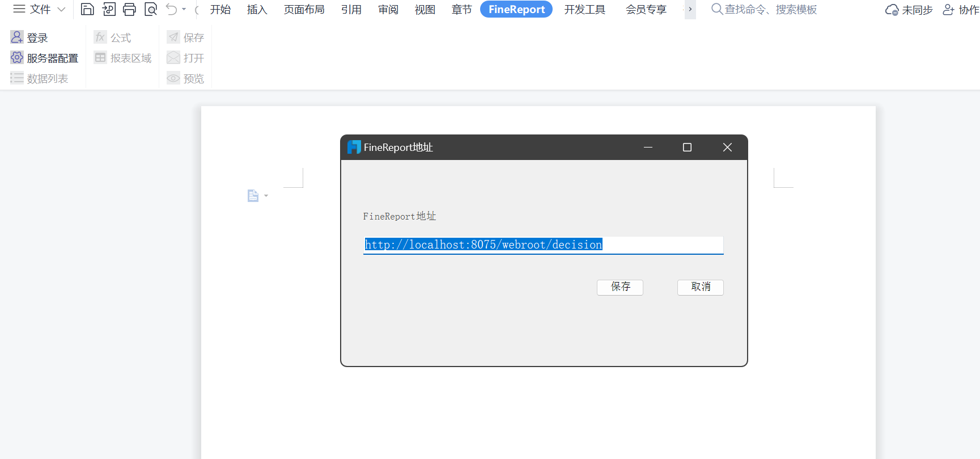Close the FineReport地址 dialog
Image resolution: width=980 pixels, height=459 pixels.
[728, 148]
